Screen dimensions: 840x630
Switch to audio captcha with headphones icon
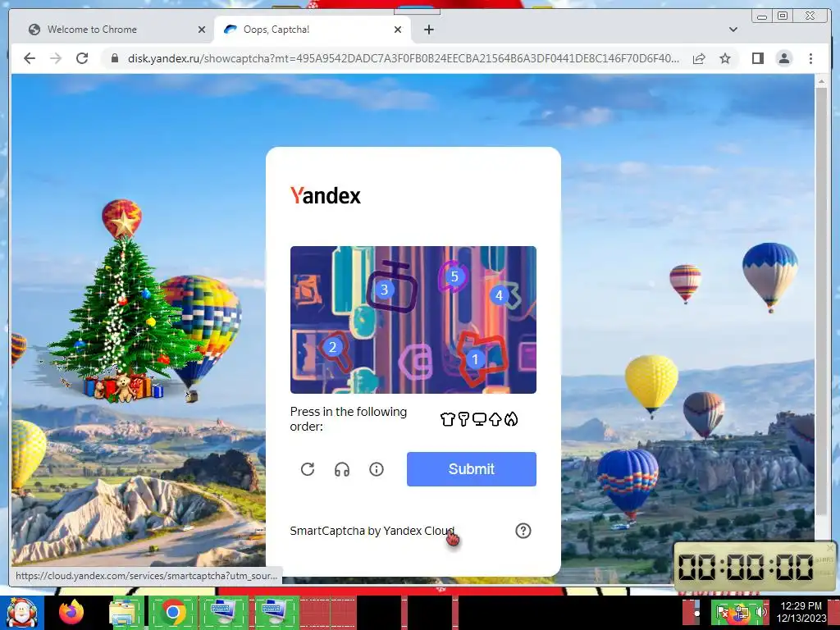(x=342, y=469)
